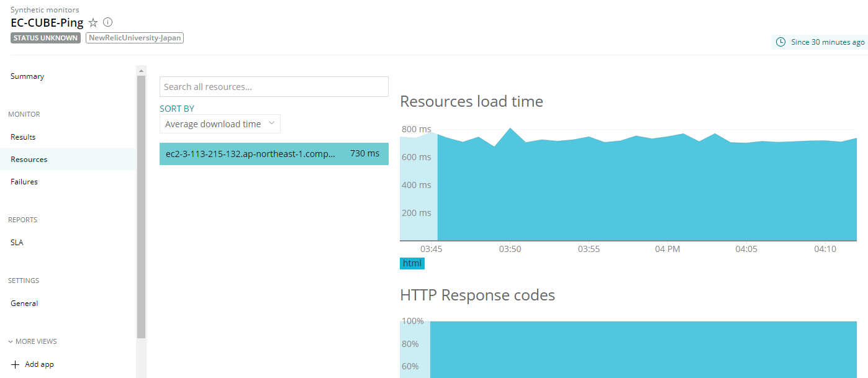Image resolution: width=868 pixels, height=378 pixels.
Task: Go to the Summary page
Action: pyautogui.click(x=27, y=76)
